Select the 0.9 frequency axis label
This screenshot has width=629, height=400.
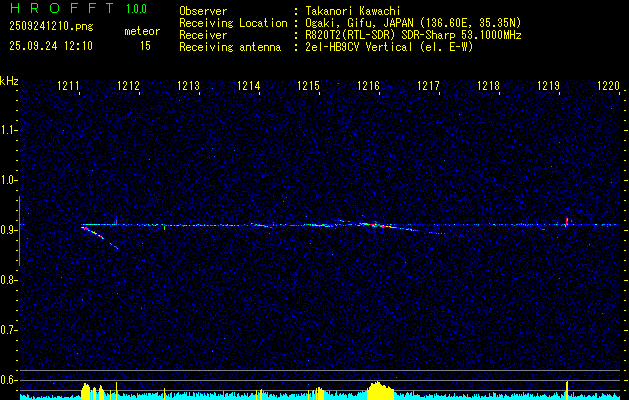[9, 230]
